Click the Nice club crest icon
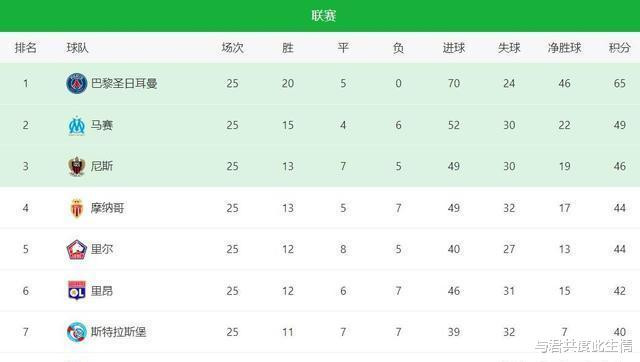Image resolution: width=640 pixels, height=362 pixels. point(76,167)
